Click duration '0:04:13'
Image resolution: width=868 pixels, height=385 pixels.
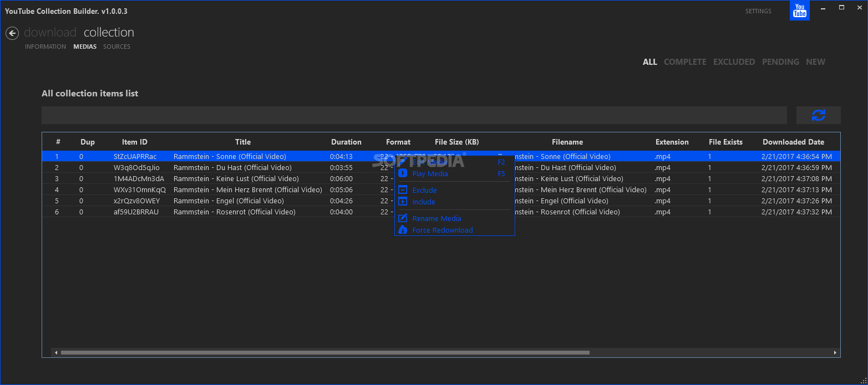(x=341, y=157)
